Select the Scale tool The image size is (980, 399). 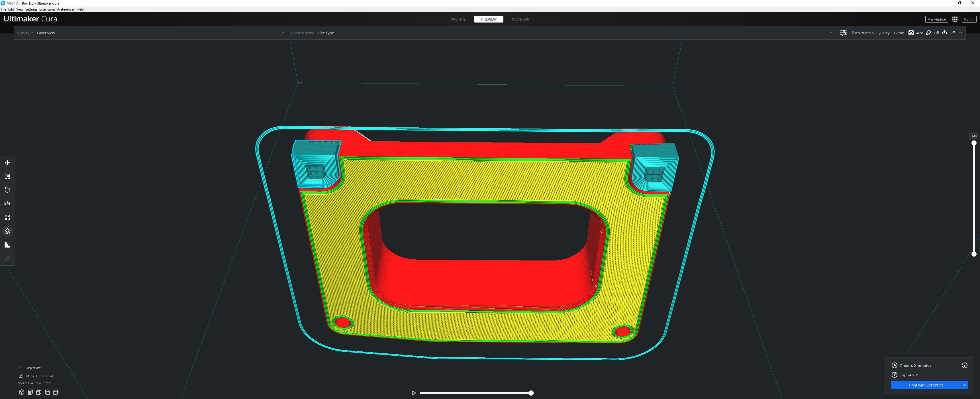click(7, 176)
